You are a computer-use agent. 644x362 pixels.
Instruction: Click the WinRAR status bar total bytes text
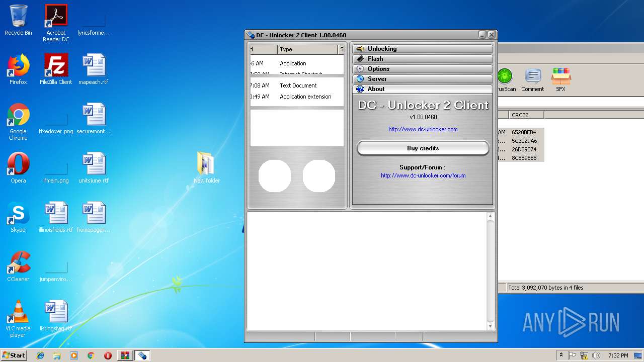[x=546, y=288]
